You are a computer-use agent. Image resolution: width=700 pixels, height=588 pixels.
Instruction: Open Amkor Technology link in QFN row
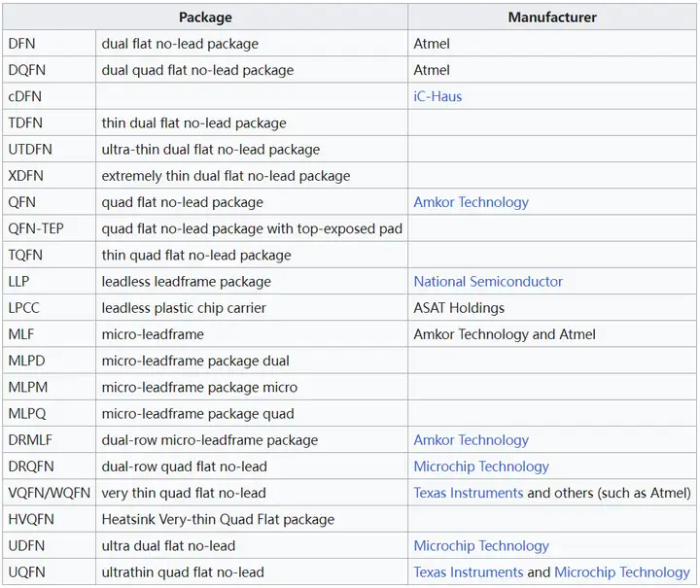click(x=471, y=202)
